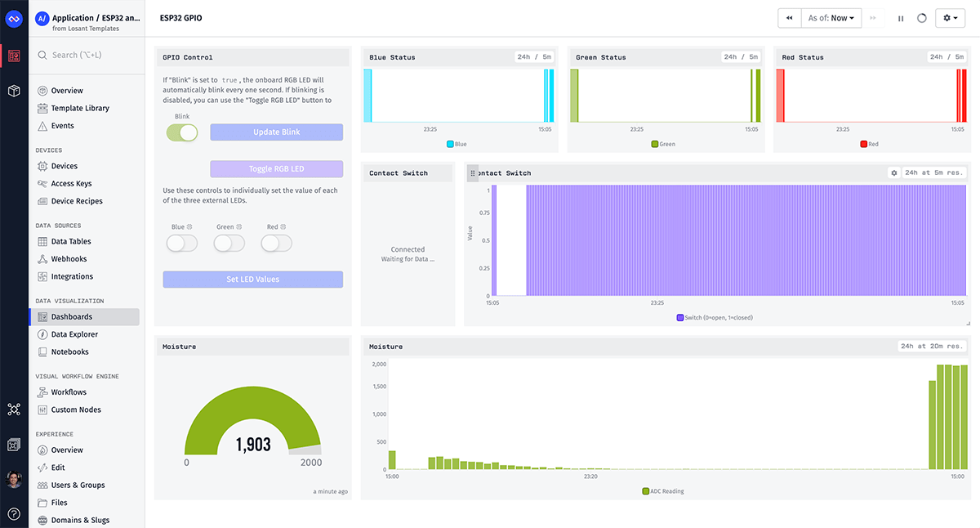Click the Blue legend swatch
The image size is (980, 528).
click(x=450, y=144)
